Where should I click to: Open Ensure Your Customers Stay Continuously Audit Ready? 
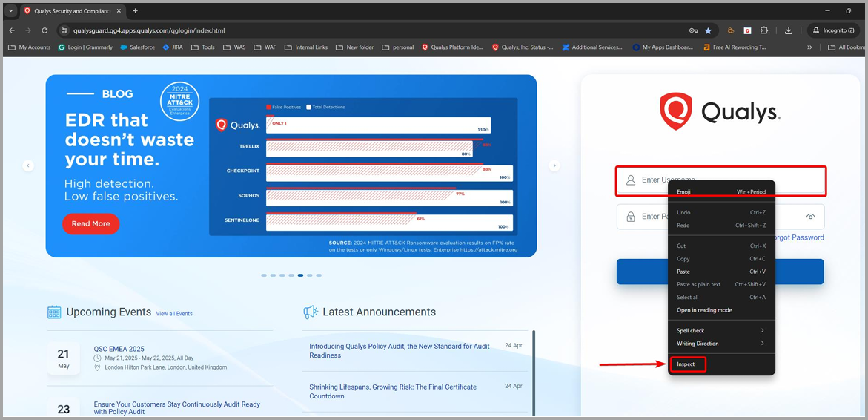point(177,408)
